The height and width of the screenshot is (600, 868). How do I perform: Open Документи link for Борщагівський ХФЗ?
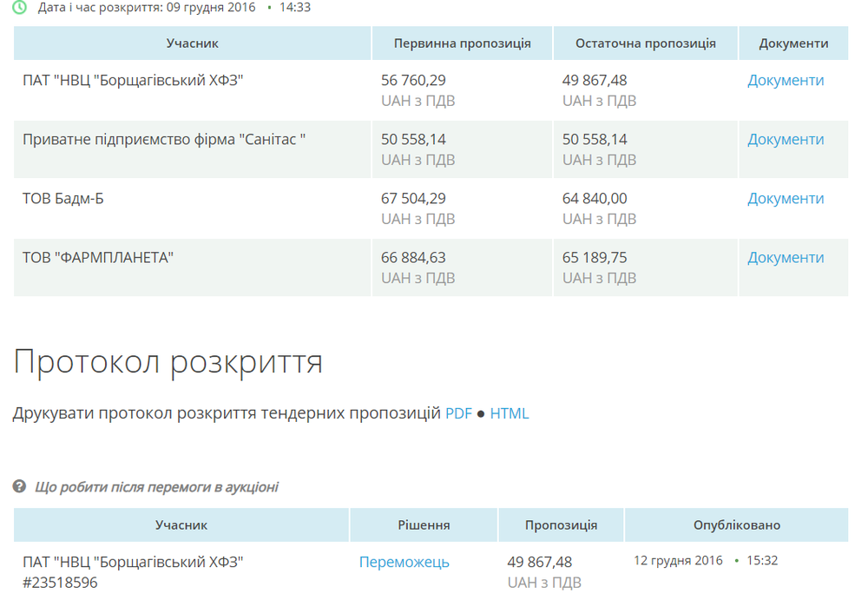(786, 81)
